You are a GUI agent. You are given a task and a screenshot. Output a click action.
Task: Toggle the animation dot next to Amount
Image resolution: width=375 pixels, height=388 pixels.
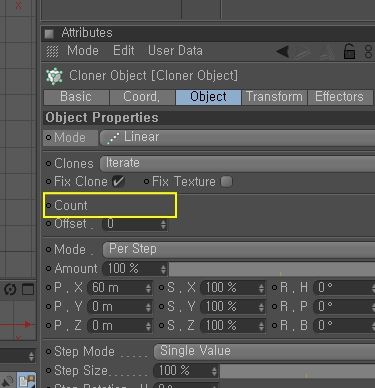pyautogui.click(x=49, y=268)
